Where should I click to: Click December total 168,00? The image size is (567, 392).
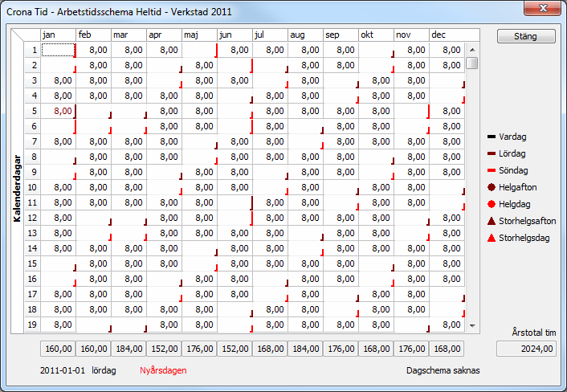447,349
